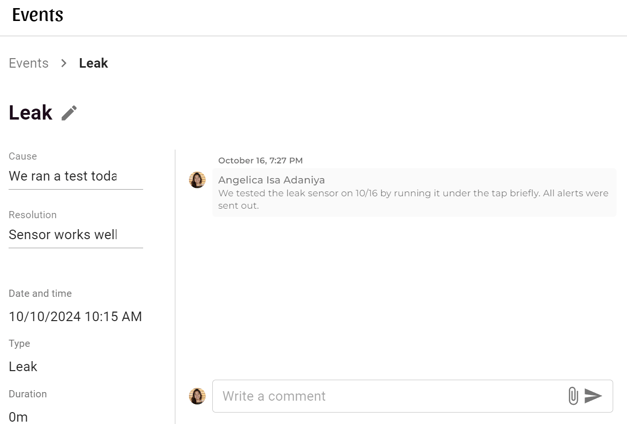This screenshot has height=424, width=627.
Task: Click the October 16, 7:27 PM timestamp
Action: pyautogui.click(x=260, y=160)
